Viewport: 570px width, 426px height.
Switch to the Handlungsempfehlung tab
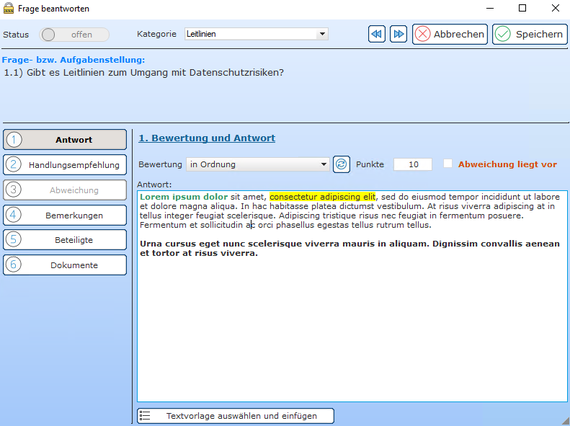(x=65, y=165)
